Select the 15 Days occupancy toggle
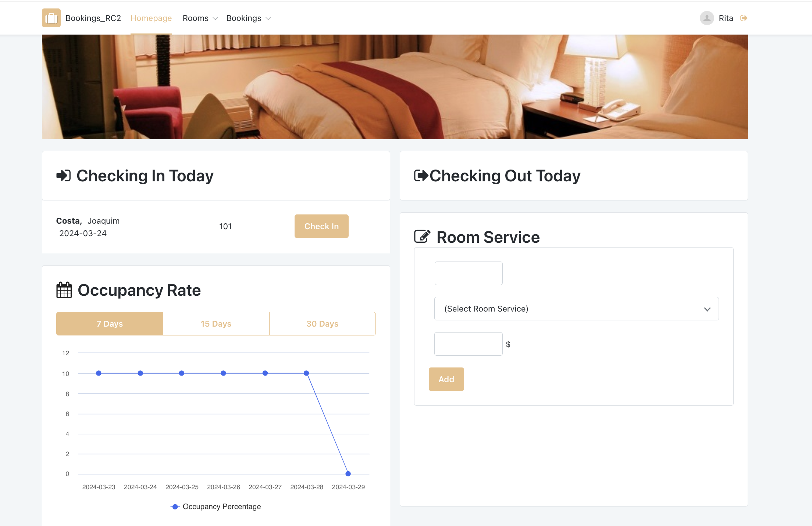 click(216, 324)
